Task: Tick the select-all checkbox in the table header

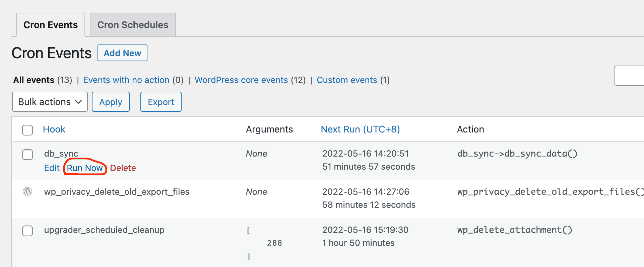Action: tap(27, 130)
